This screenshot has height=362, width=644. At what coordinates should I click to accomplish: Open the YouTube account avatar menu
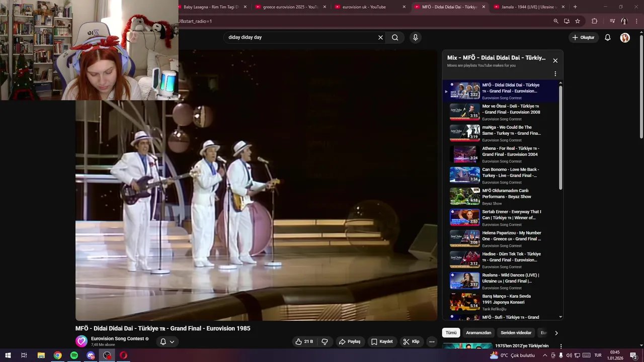625,38
